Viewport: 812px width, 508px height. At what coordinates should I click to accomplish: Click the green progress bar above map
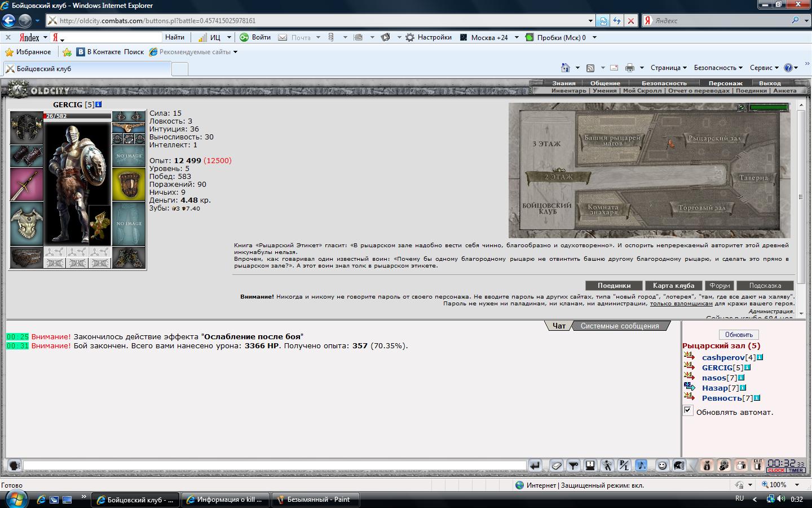(768, 107)
